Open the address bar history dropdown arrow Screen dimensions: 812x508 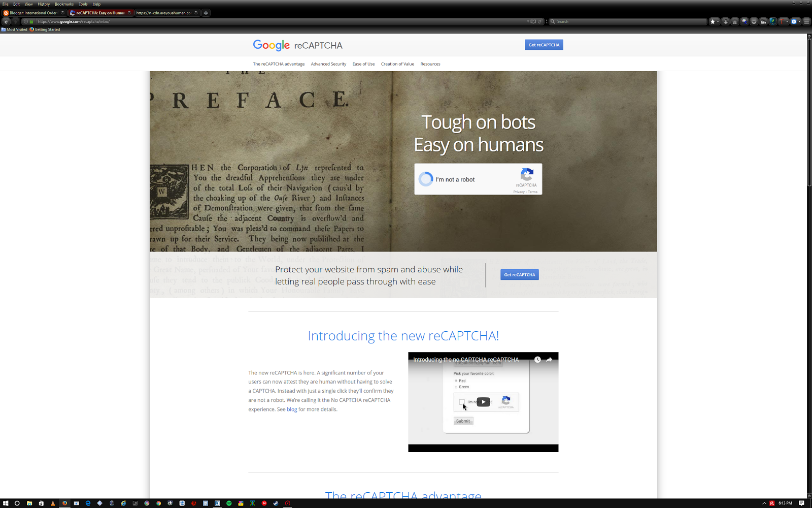point(528,21)
